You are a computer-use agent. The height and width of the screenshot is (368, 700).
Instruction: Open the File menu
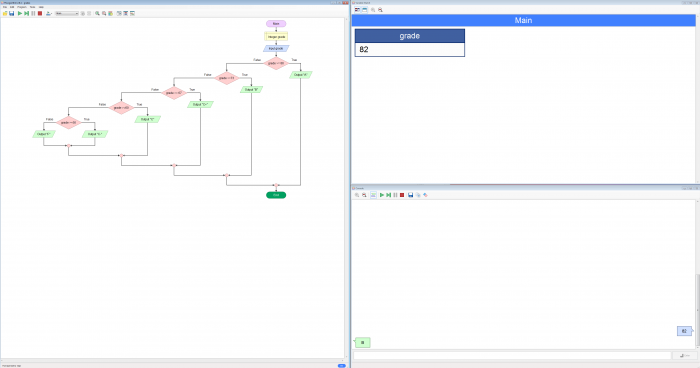click(5, 7)
